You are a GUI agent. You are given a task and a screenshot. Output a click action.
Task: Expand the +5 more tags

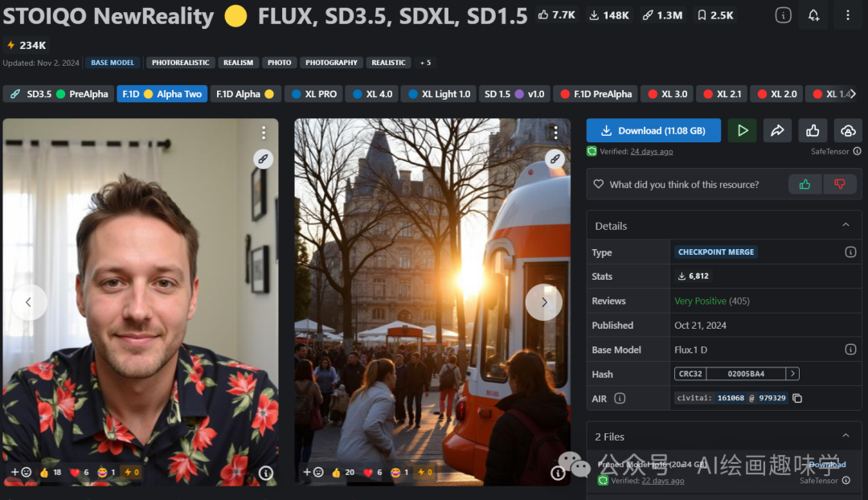(425, 63)
